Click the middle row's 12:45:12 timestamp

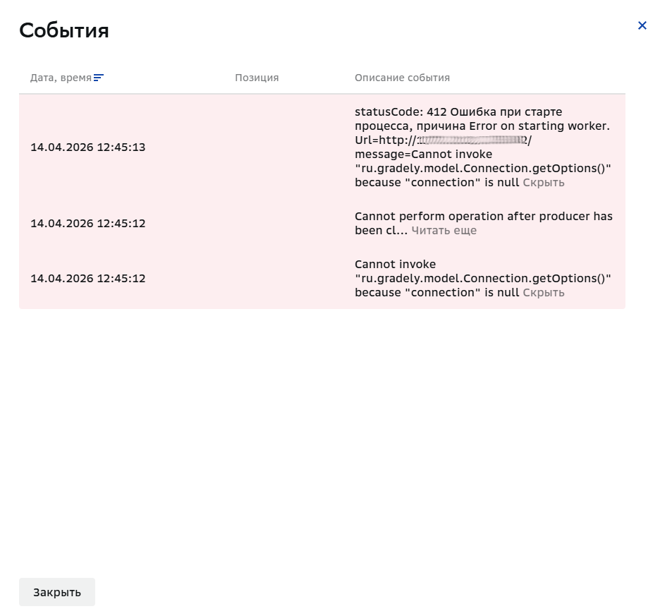[88, 224]
